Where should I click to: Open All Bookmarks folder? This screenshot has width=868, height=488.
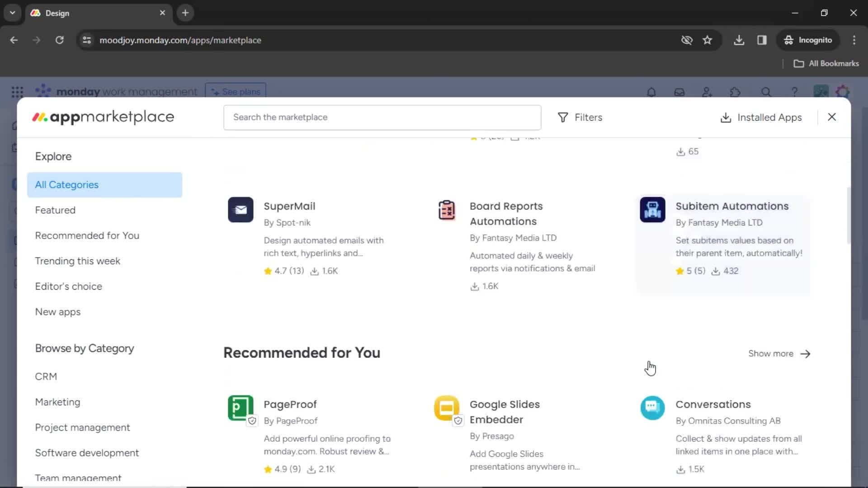click(826, 64)
